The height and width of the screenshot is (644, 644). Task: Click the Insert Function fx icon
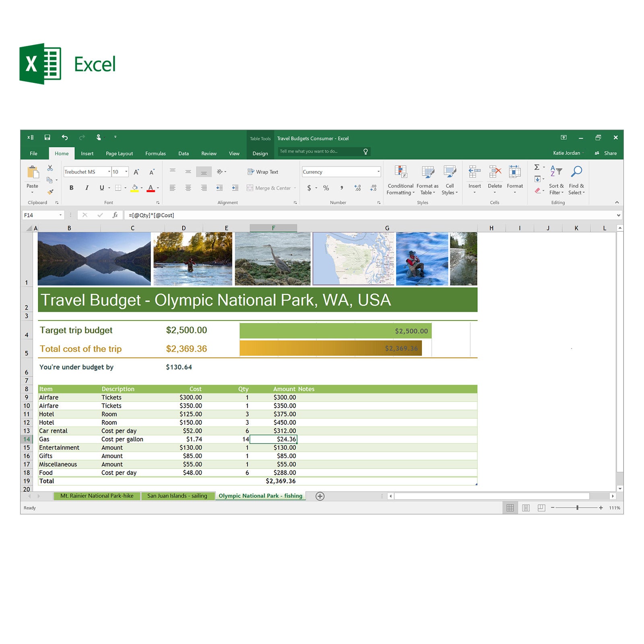(115, 215)
